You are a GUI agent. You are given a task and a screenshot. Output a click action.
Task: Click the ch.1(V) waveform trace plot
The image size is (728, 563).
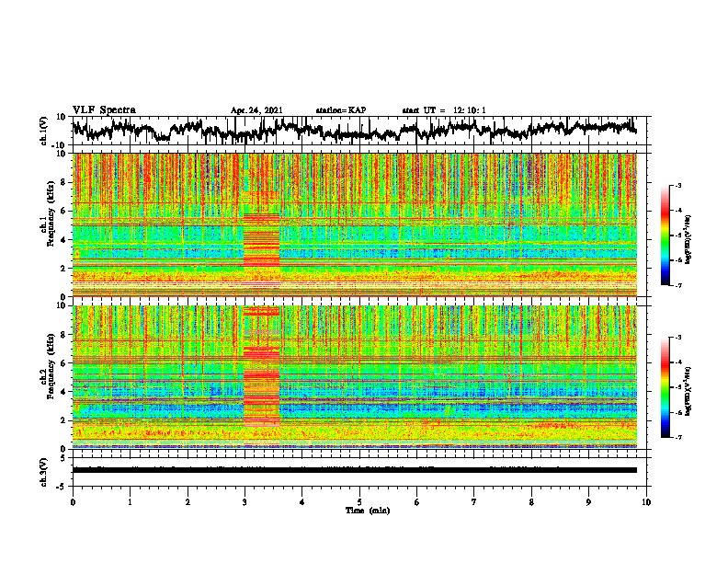pos(354,130)
